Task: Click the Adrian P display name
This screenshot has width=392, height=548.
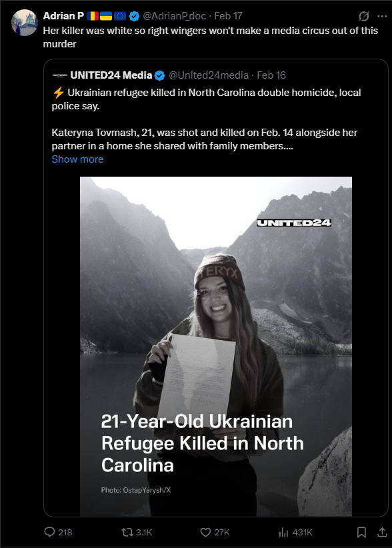Action: 63,16
